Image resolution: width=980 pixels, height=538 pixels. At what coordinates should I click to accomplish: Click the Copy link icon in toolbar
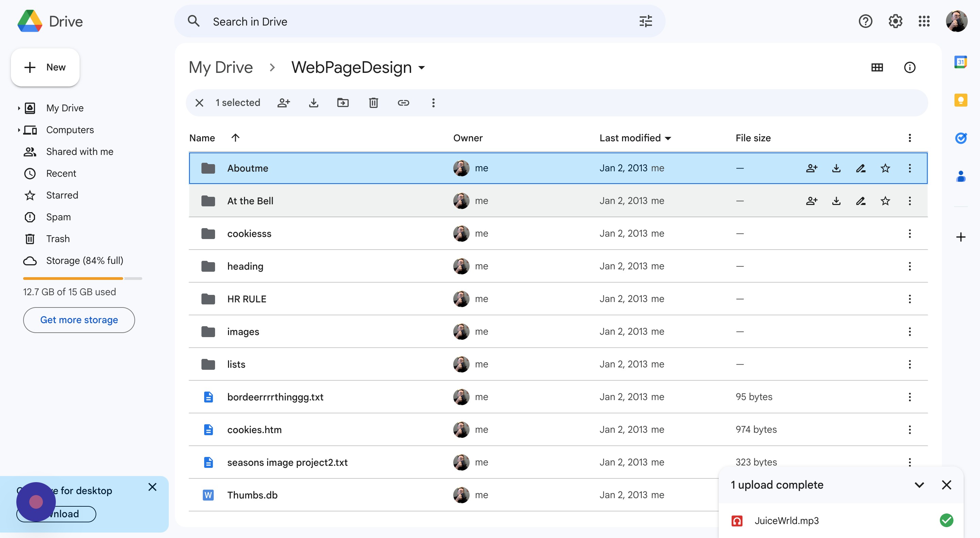pyautogui.click(x=403, y=103)
